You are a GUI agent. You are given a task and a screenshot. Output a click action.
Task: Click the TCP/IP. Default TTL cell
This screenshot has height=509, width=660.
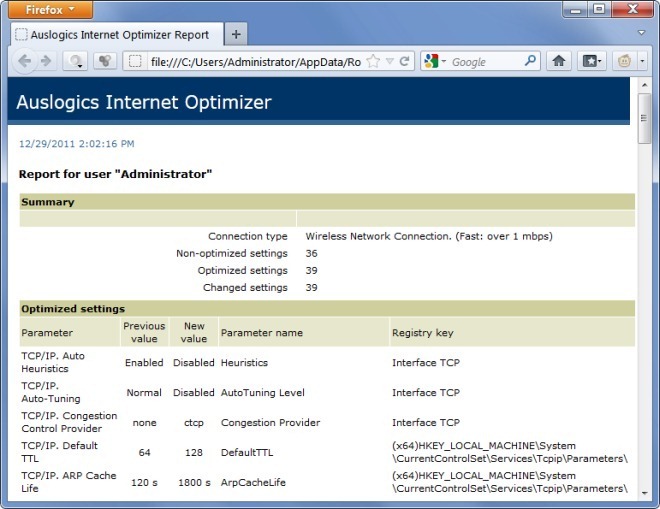[x=59, y=452]
